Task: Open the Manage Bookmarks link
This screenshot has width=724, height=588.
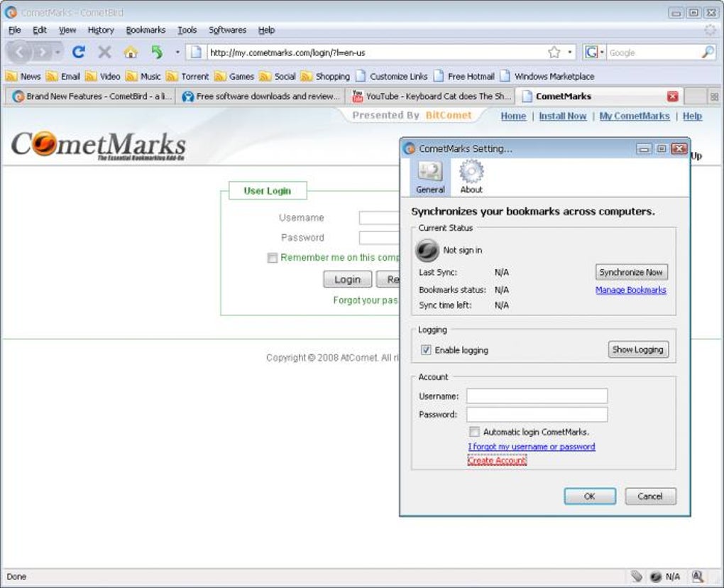Action: coord(630,290)
